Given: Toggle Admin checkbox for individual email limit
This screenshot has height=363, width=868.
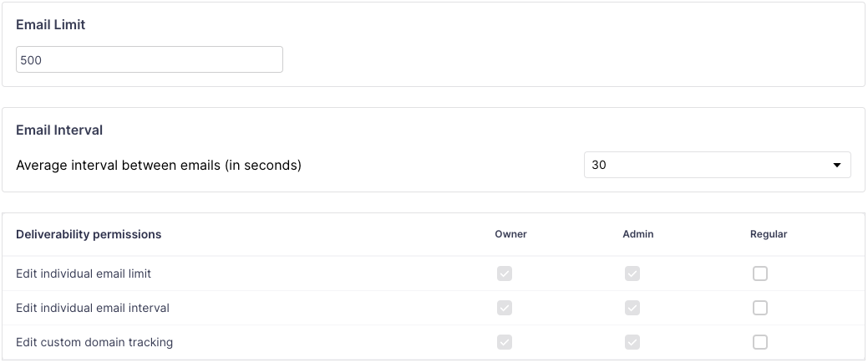Looking at the screenshot, I should pos(632,274).
